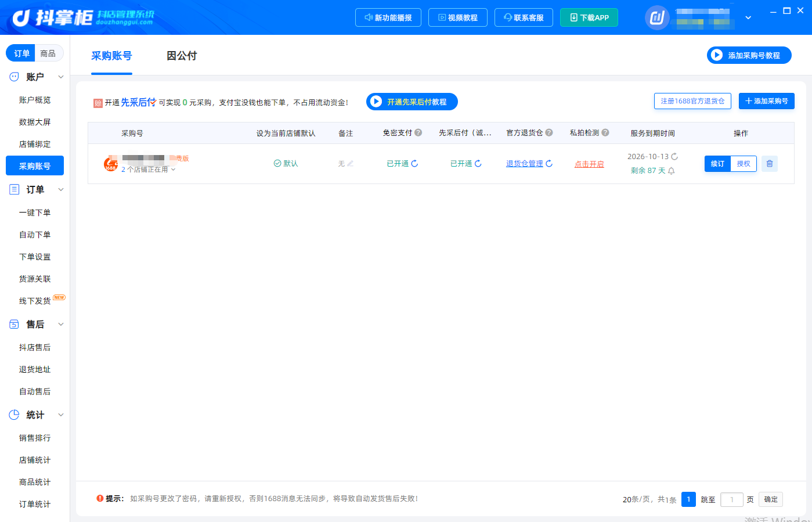Image resolution: width=812 pixels, height=522 pixels.
Task: Click the 1688 account avatar icon
Action: [111, 164]
